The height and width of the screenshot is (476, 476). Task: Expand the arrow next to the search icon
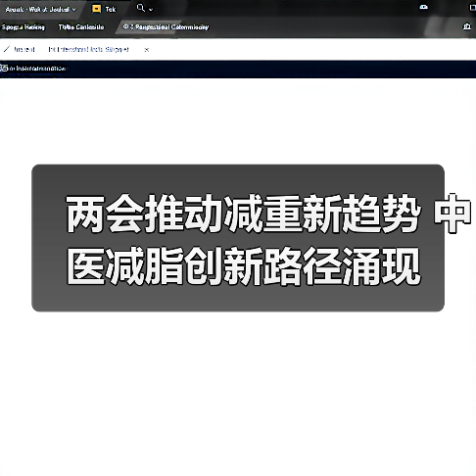[151, 10]
